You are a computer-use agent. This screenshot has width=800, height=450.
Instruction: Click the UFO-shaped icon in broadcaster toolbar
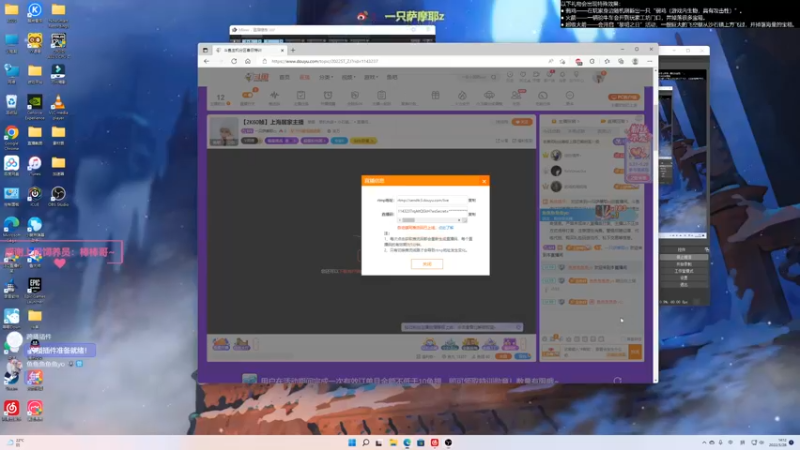(x=489, y=95)
